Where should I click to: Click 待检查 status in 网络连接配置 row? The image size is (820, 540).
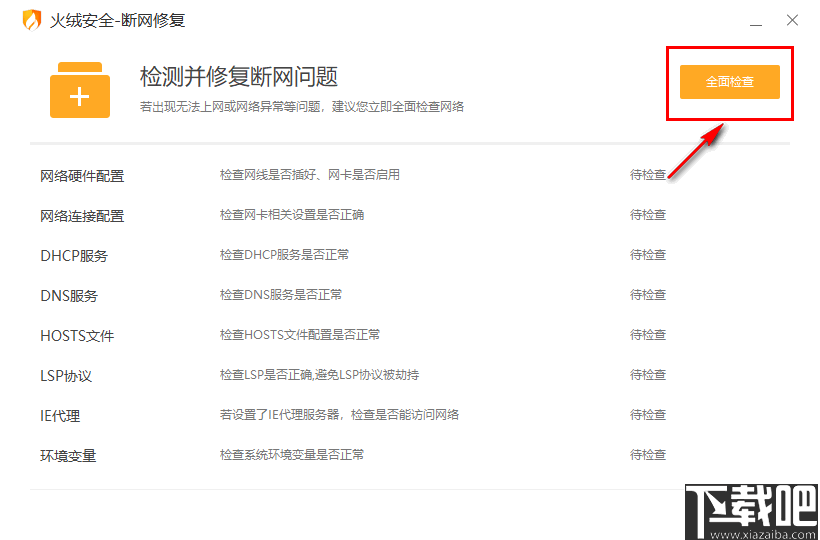click(648, 215)
